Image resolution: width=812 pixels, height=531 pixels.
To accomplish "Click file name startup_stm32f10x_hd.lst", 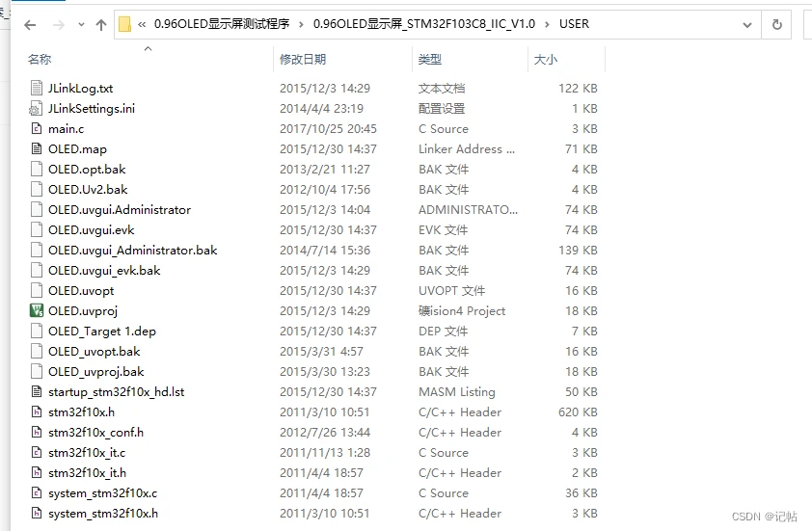I will [x=116, y=392].
